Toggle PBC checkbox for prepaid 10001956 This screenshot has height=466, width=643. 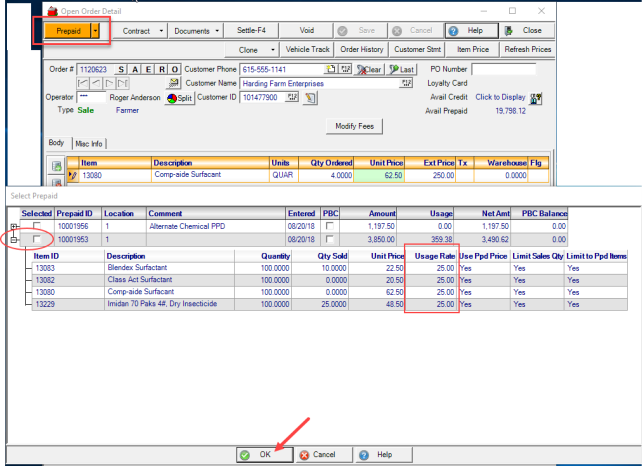[329, 227]
